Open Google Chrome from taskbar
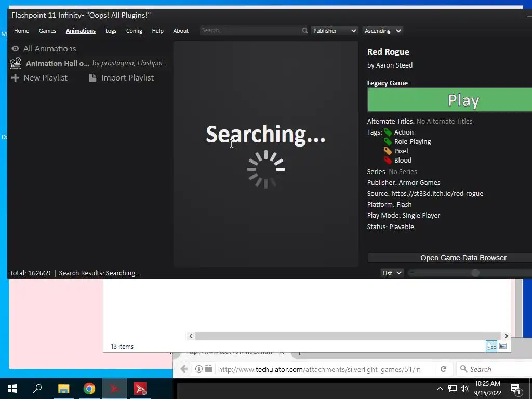 click(89, 389)
